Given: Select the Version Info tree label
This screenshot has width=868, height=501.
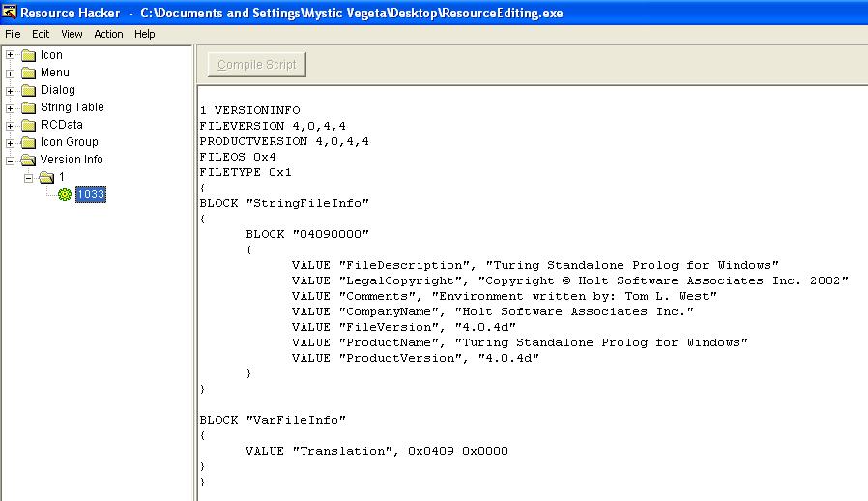Looking at the screenshot, I should (x=72, y=159).
